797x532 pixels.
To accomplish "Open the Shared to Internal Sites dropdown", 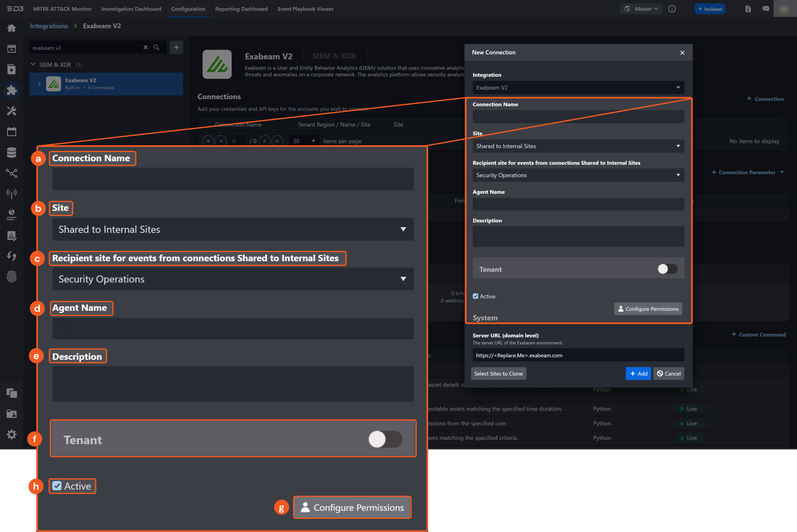I will (x=578, y=146).
